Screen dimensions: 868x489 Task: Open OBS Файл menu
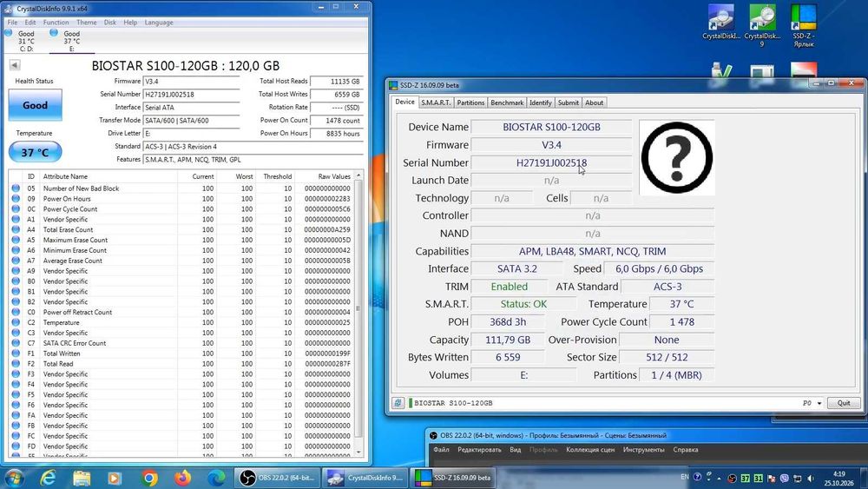click(441, 450)
